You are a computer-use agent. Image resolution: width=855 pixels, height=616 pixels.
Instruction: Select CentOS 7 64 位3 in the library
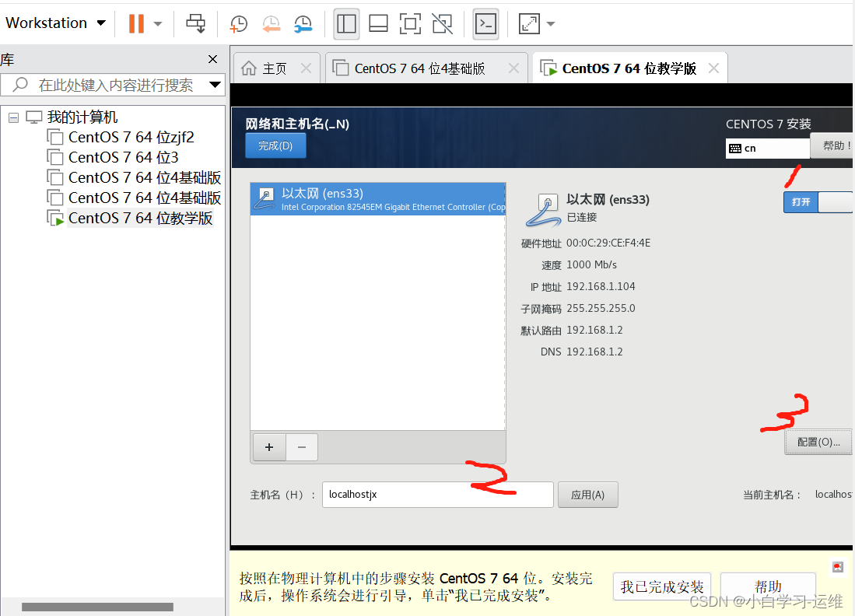pos(123,158)
